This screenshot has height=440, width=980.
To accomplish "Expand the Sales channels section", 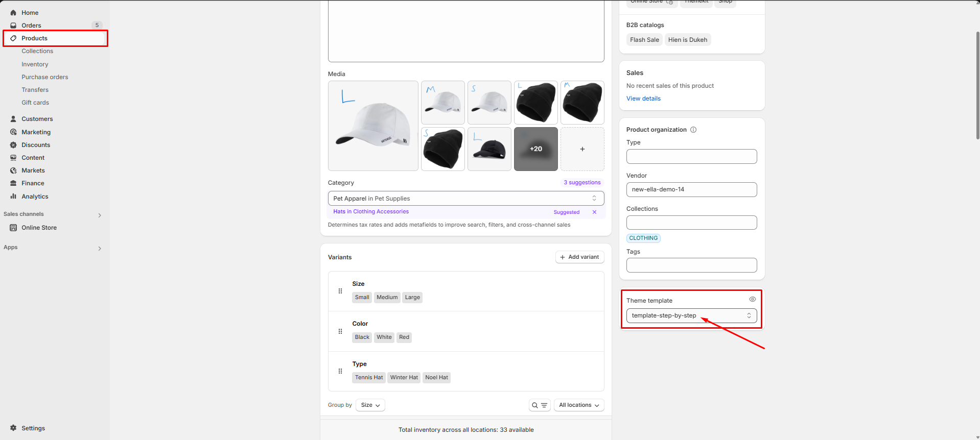I will [x=100, y=215].
